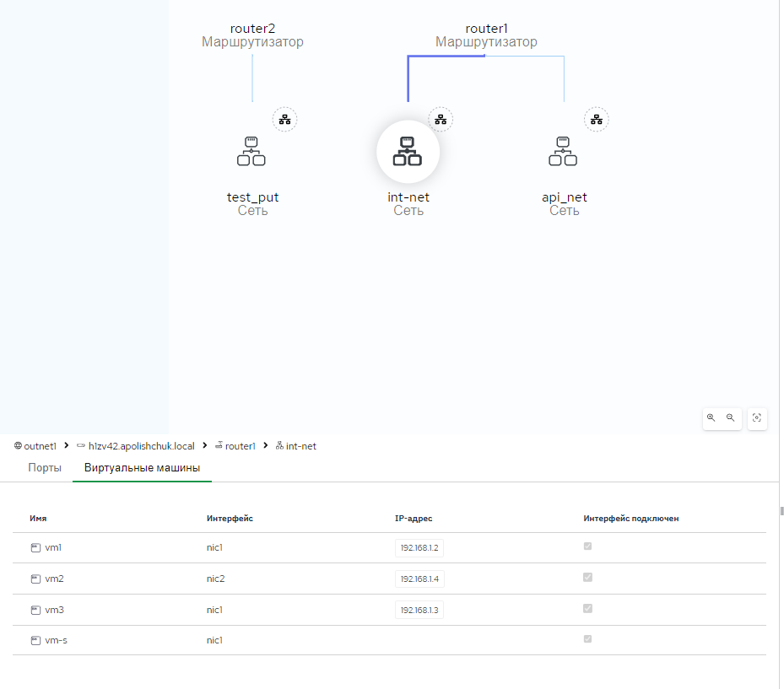The width and height of the screenshot is (784, 689).
Task: Fit the topology diagram to view
Action: coord(757,417)
